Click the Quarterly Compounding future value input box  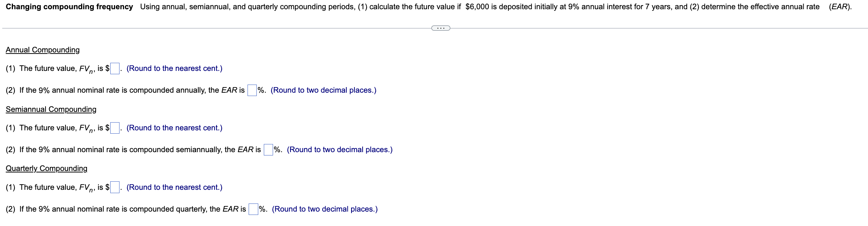(x=115, y=187)
